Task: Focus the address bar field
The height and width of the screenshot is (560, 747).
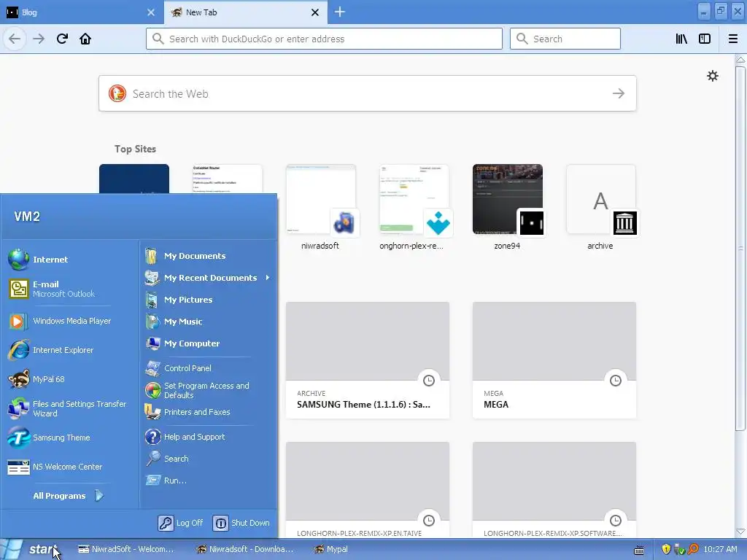Action: (324, 39)
